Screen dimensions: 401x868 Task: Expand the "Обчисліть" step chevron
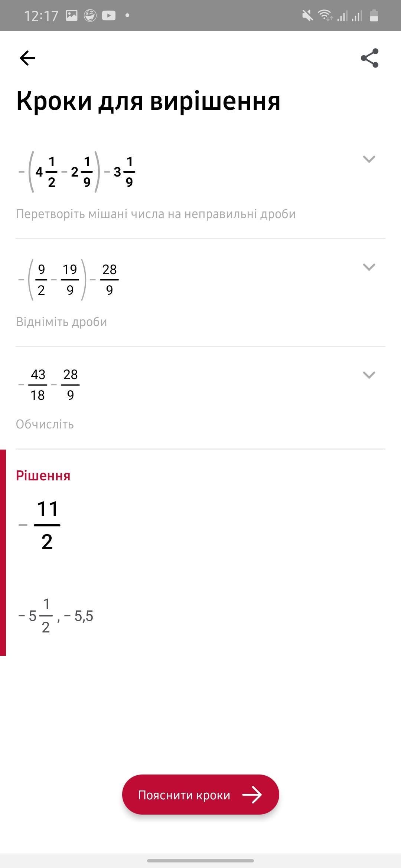tap(369, 375)
